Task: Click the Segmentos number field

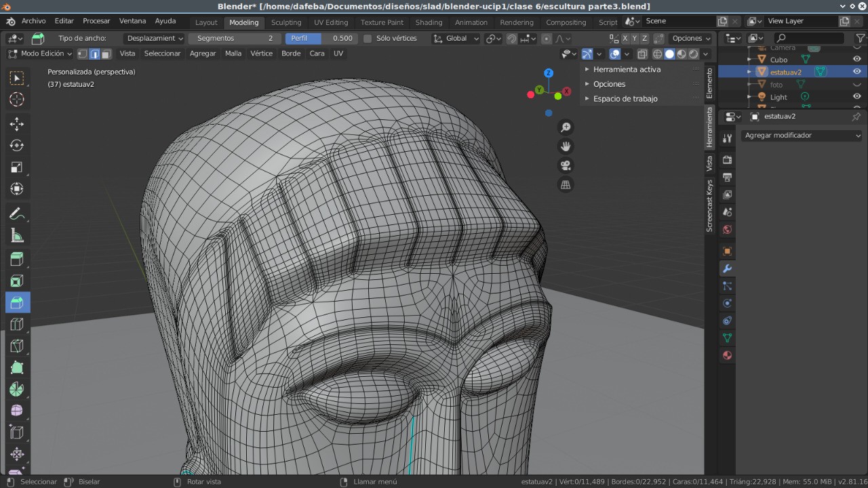Action: [235, 39]
